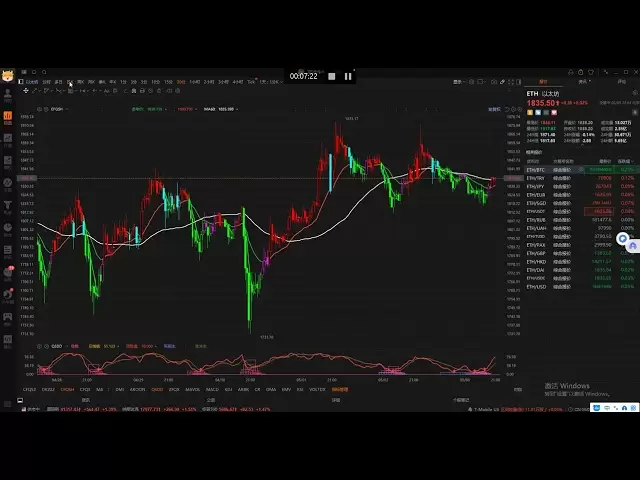The width and height of the screenshot is (640, 480).
Task: Click the pink badge icon under ETH price
Action: [554, 112]
